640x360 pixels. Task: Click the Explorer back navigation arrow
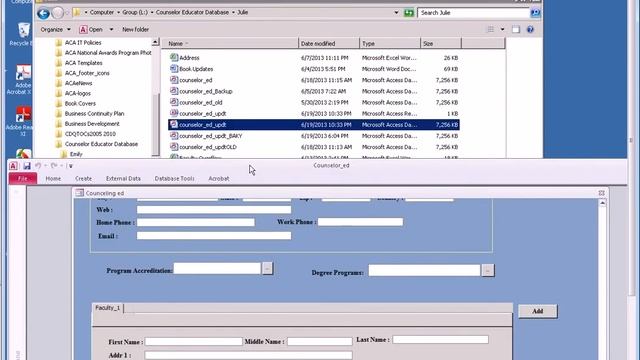(43, 13)
